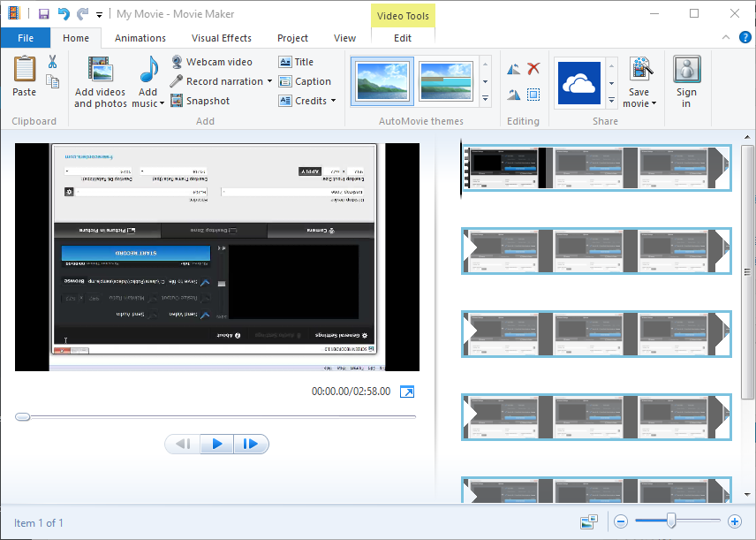Expand the Save movie dropdown

(x=654, y=104)
